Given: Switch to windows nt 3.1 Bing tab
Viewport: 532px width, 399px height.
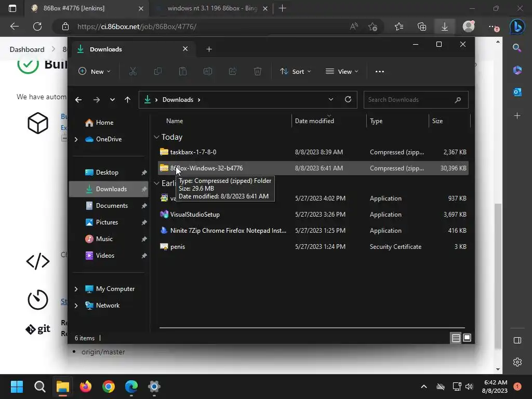Looking at the screenshot, I should click(x=211, y=8).
